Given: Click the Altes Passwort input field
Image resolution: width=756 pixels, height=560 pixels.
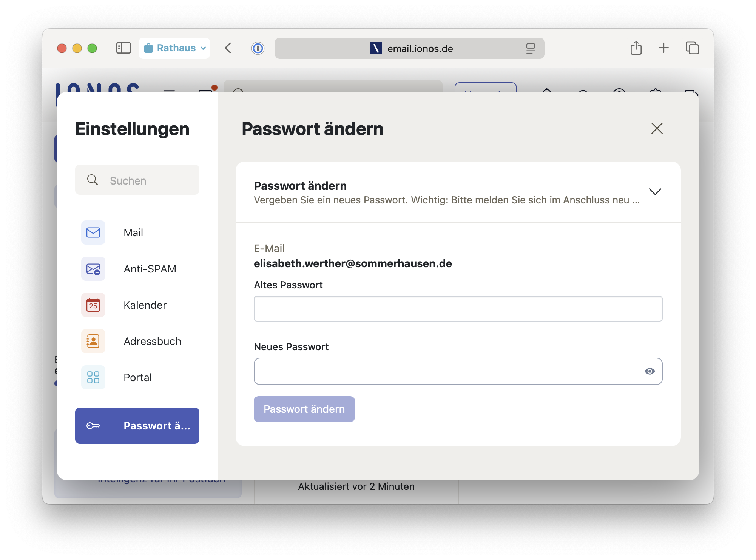Looking at the screenshot, I should (x=458, y=309).
